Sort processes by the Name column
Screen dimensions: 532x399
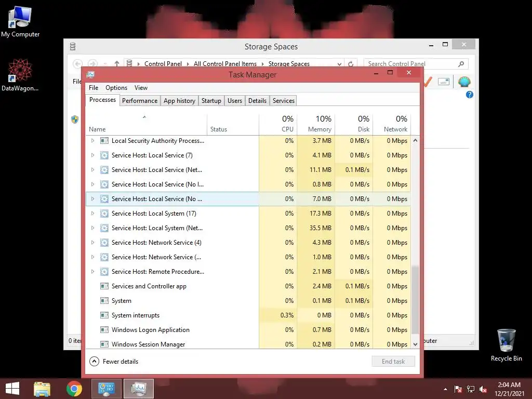146,124
